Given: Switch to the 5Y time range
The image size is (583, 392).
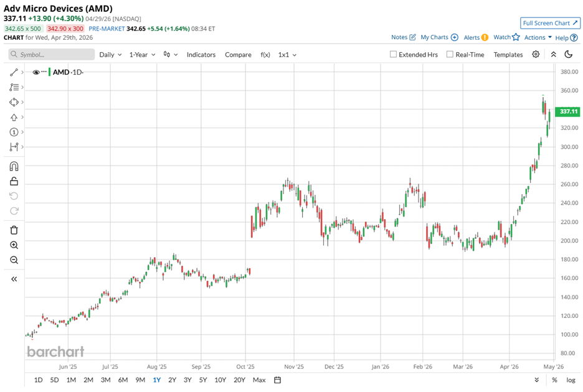Looking at the screenshot, I should tap(203, 380).
